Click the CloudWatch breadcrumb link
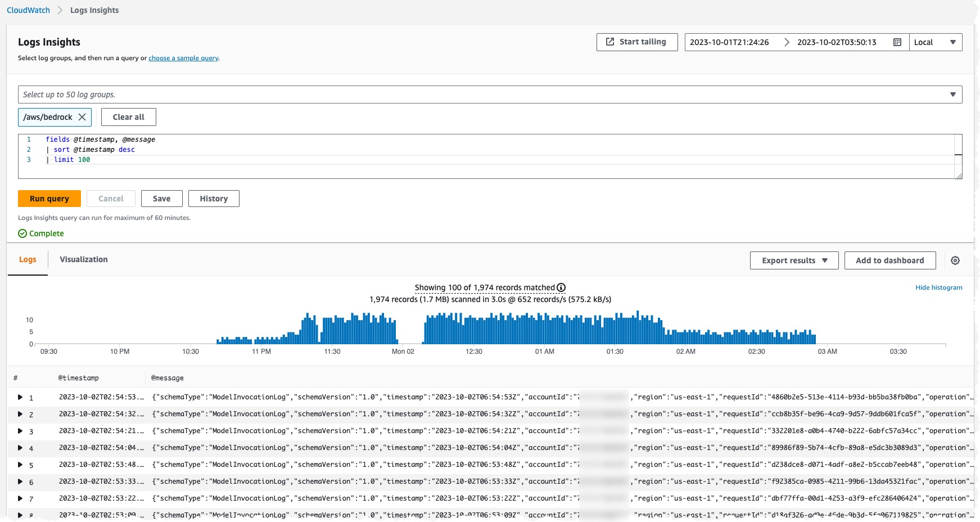This screenshot has width=980, height=522. (x=28, y=10)
